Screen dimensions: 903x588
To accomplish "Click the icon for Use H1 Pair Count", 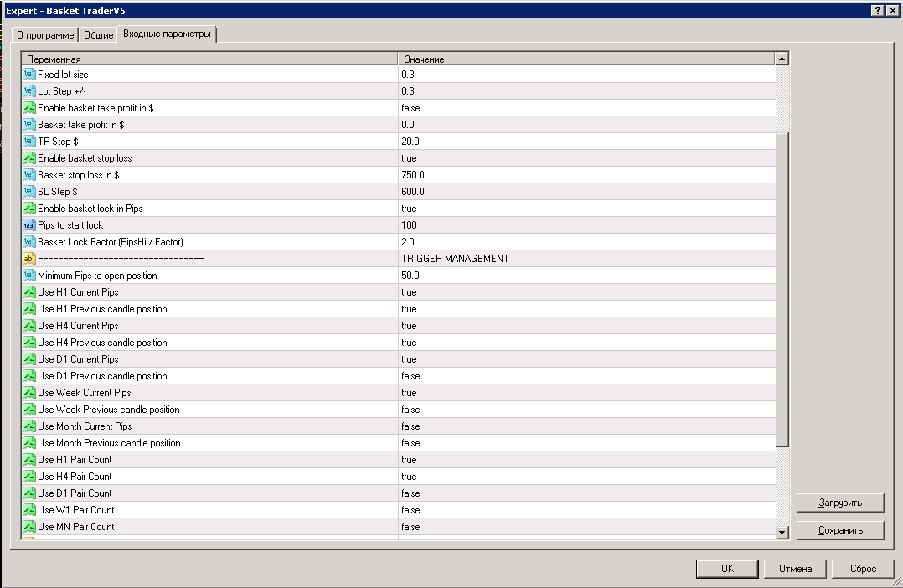I will (x=28, y=460).
